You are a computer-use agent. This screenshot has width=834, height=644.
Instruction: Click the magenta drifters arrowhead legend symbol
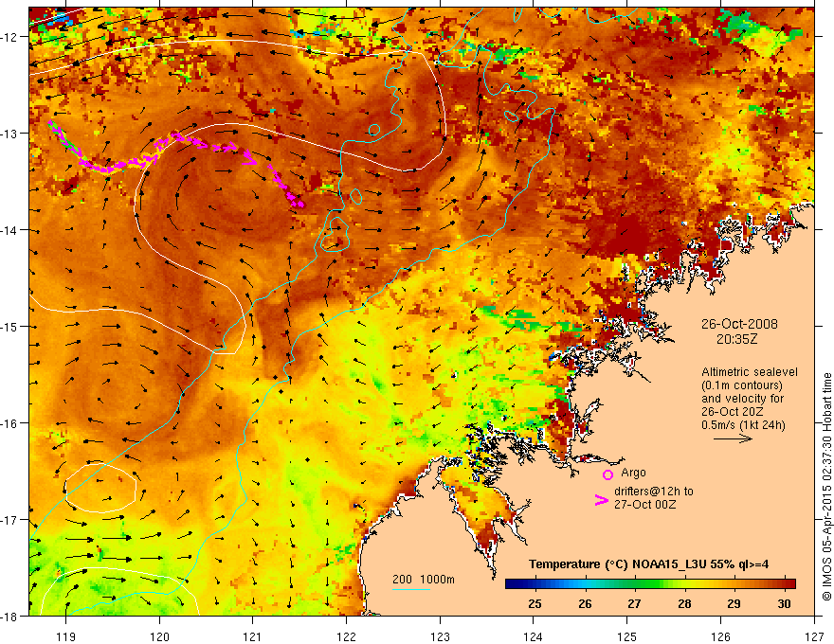pyautogui.click(x=602, y=500)
